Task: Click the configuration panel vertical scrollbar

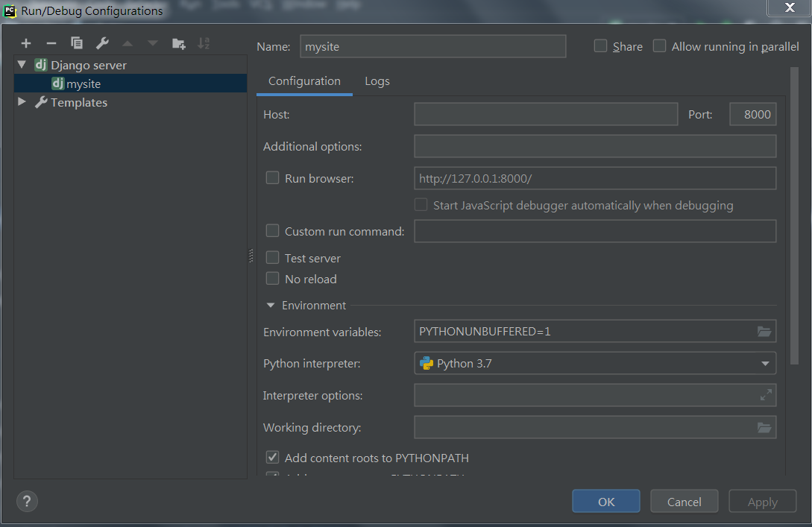Action: click(x=794, y=216)
